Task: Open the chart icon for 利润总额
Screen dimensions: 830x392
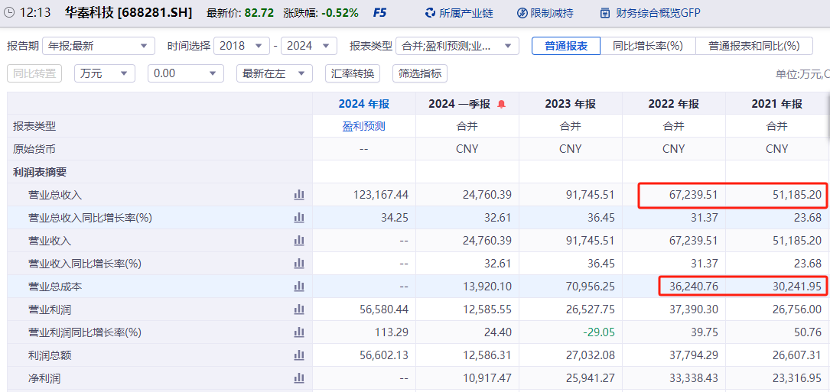Action: pos(299,355)
